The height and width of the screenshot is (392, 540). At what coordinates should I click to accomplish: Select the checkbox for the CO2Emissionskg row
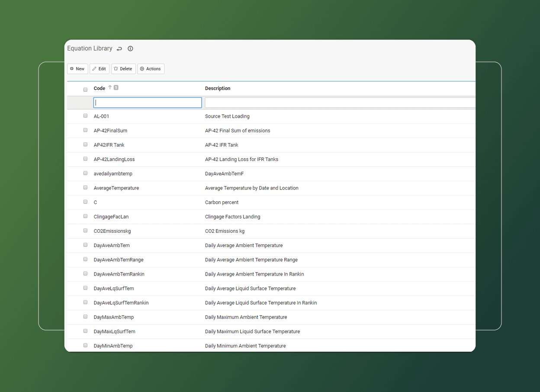tap(85, 231)
